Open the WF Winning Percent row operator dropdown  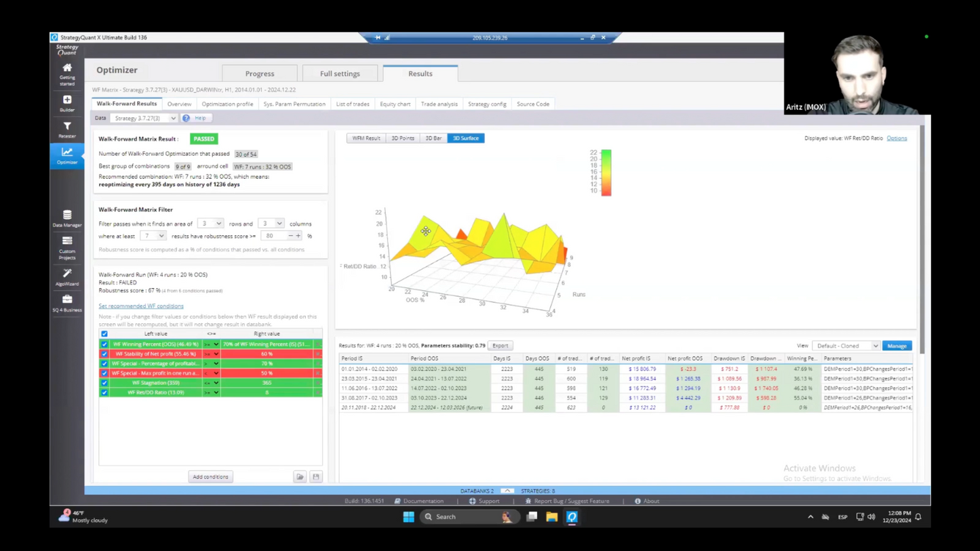(212, 344)
